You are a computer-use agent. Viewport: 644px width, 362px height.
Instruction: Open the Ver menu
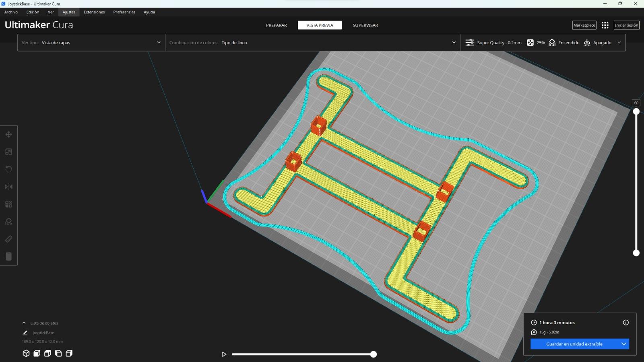click(51, 12)
